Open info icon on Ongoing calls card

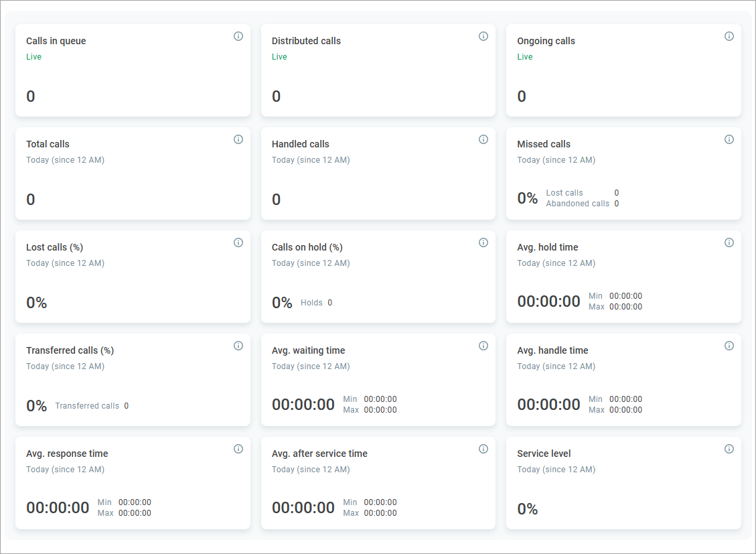729,36
